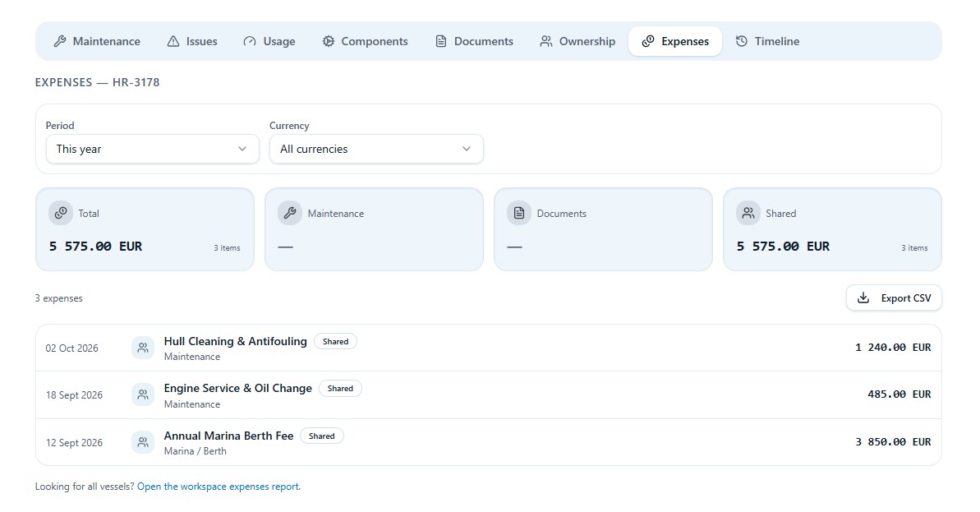The image size is (980, 512).
Task: Switch to the Documents tab
Action: point(474,41)
